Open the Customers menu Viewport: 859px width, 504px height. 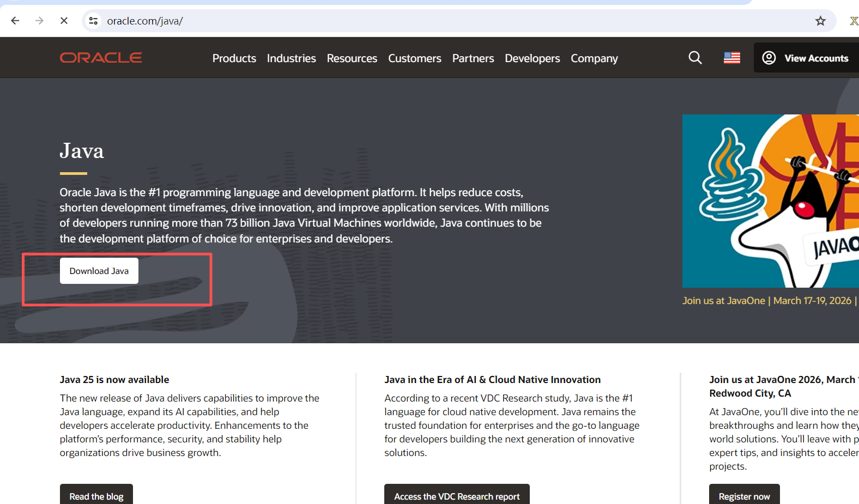click(415, 58)
